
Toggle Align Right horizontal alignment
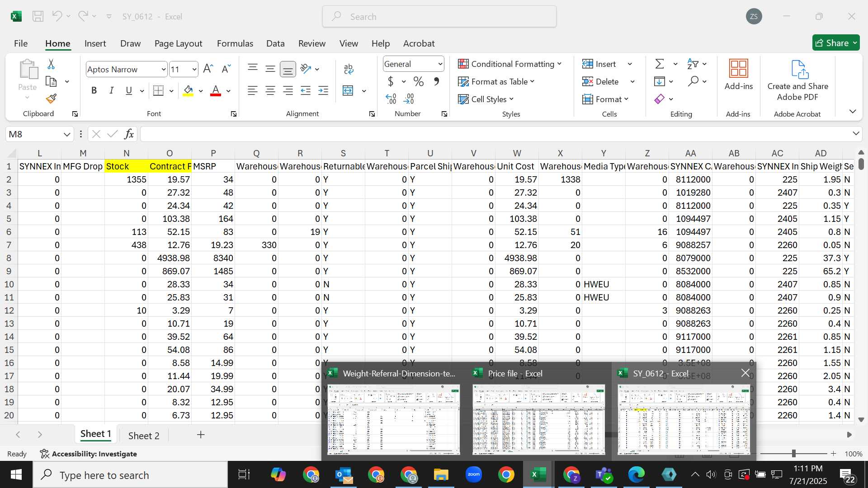pos(288,91)
